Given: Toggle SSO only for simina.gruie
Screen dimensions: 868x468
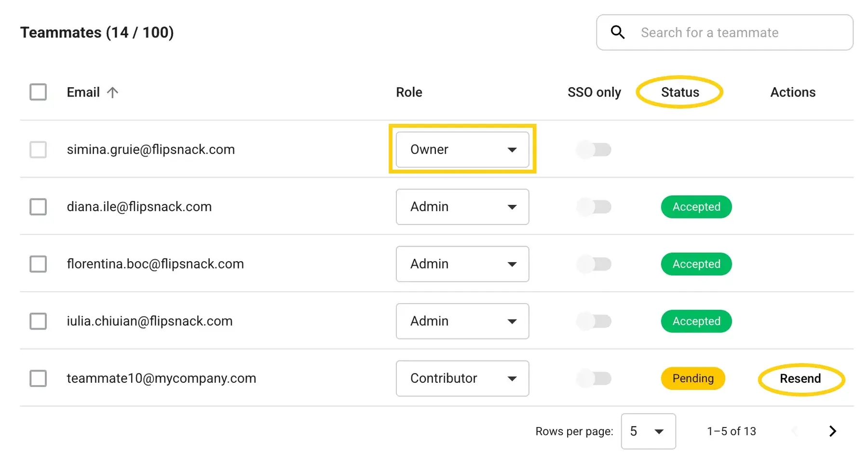Looking at the screenshot, I should [x=594, y=149].
